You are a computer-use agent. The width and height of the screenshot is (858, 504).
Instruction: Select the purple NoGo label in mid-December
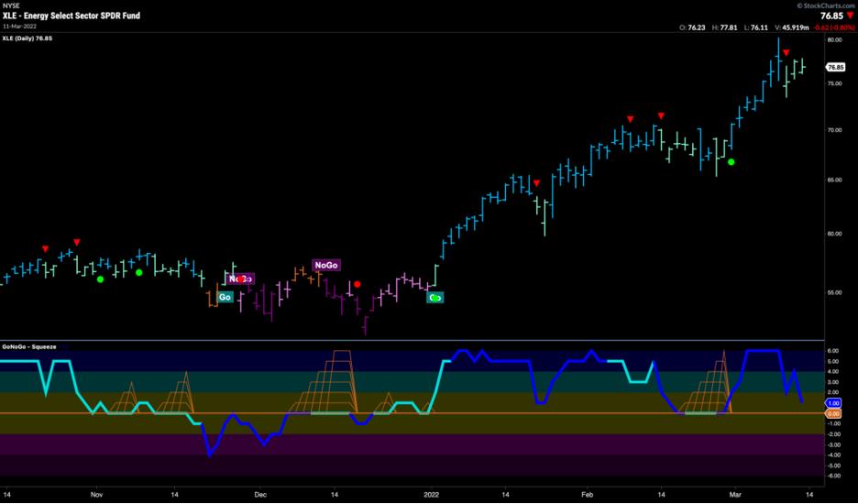coord(326,265)
